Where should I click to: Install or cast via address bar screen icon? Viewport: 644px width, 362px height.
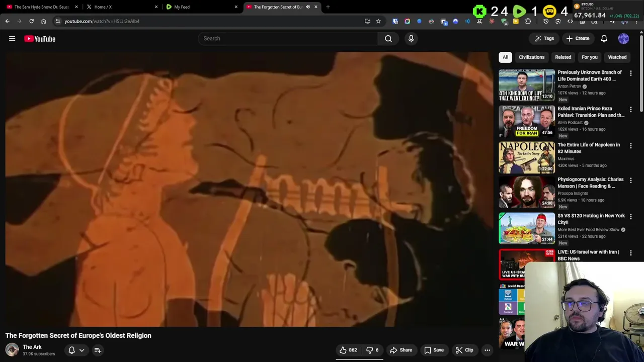pos(367,21)
